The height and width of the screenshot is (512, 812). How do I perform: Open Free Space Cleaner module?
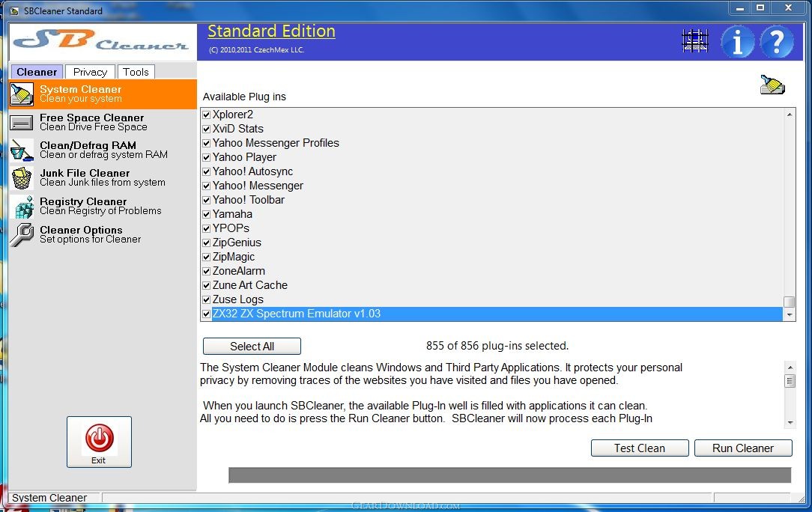point(103,123)
